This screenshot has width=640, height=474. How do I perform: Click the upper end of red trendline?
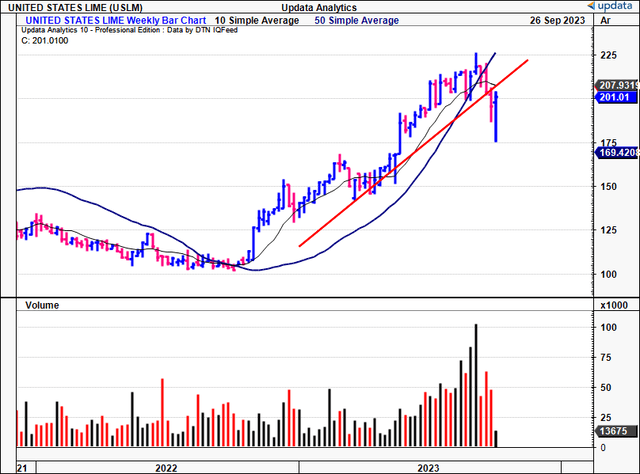(x=527, y=60)
